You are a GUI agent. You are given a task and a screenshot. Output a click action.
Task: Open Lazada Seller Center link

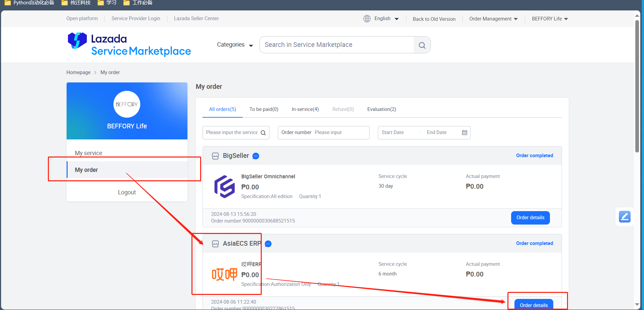(196, 18)
